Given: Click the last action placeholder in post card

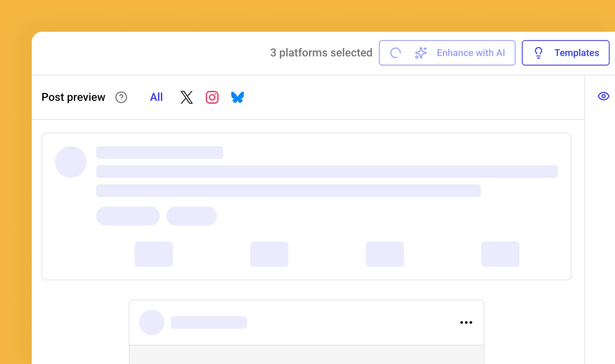Looking at the screenshot, I should (500, 254).
